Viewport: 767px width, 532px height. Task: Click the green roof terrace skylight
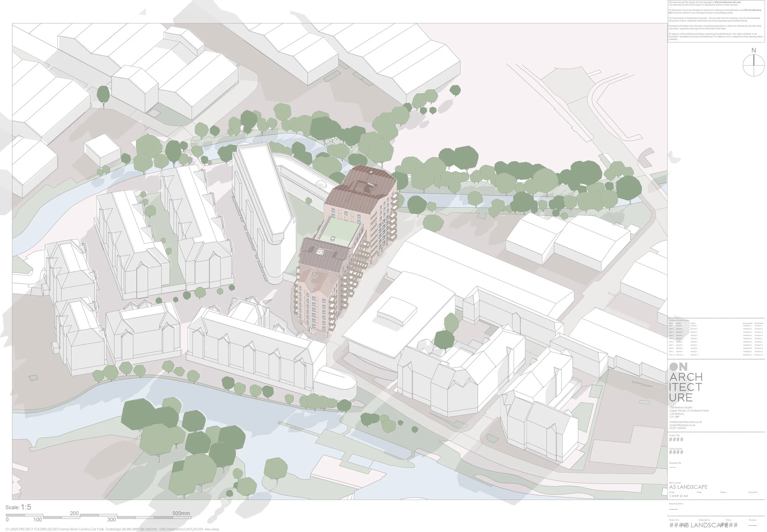pos(333,238)
